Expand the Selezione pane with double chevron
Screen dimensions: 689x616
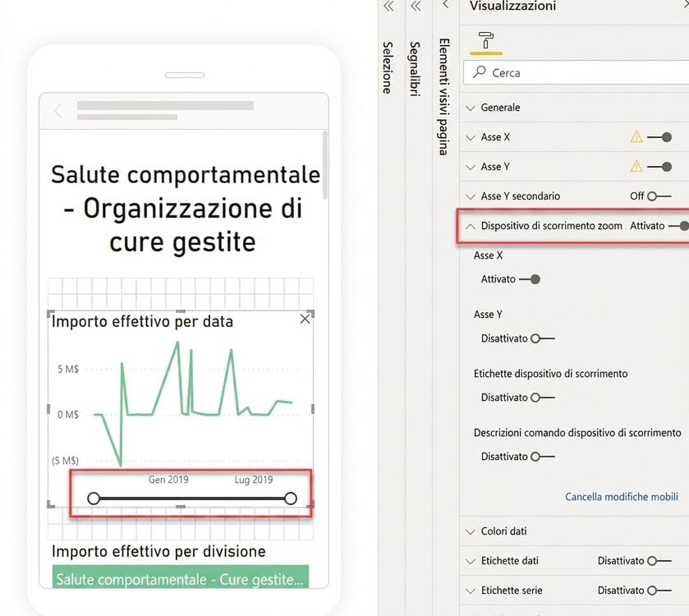(388, 6)
